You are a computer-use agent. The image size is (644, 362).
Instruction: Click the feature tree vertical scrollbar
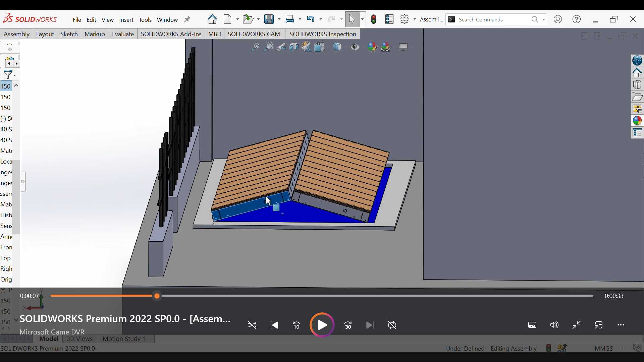[x=16, y=198]
